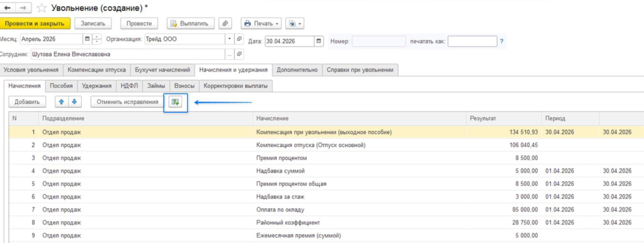Click the Номер input field
This screenshot has height=243, width=644.
pos(379,41)
